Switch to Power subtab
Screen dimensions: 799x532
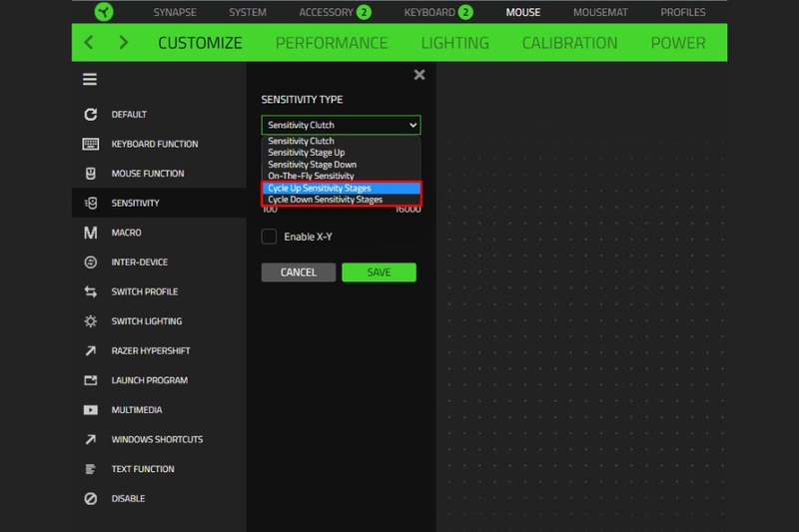[678, 43]
